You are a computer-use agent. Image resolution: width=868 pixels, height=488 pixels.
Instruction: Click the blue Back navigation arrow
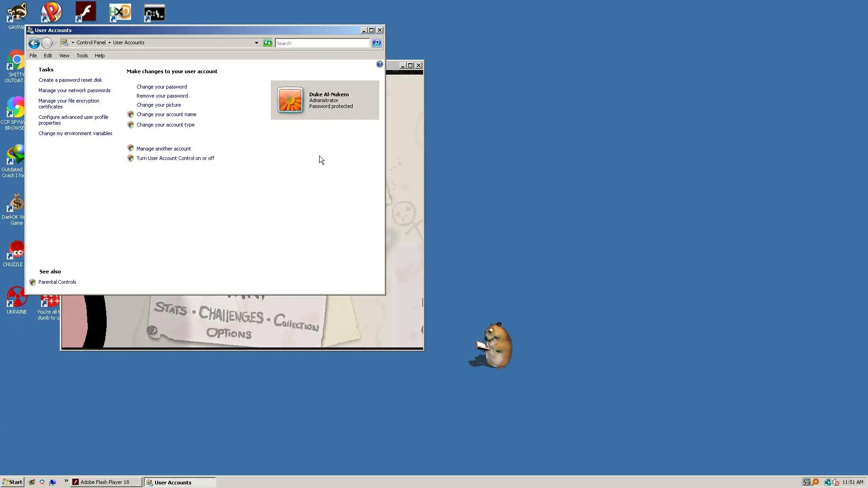click(x=34, y=43)
